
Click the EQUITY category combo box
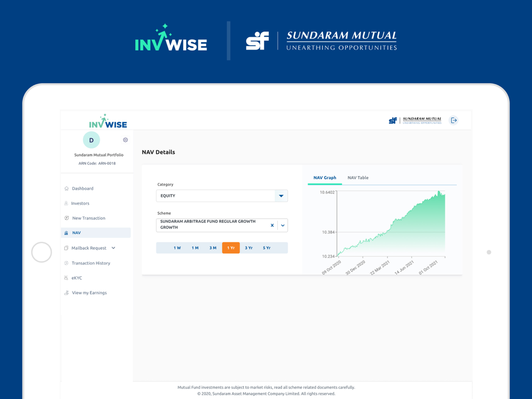pos(222,196)
